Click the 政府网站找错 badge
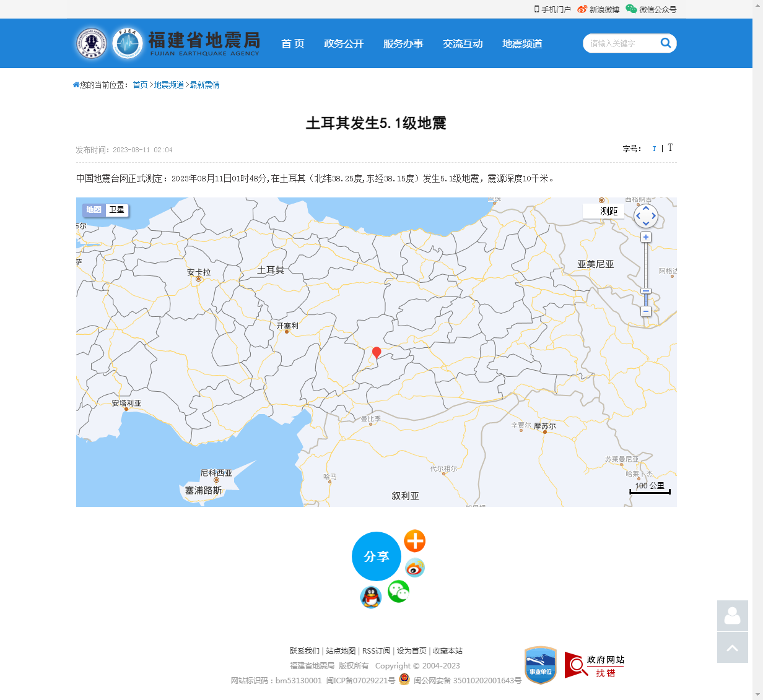Viewport: 763px width, 700px height. (x=594, y=665)
